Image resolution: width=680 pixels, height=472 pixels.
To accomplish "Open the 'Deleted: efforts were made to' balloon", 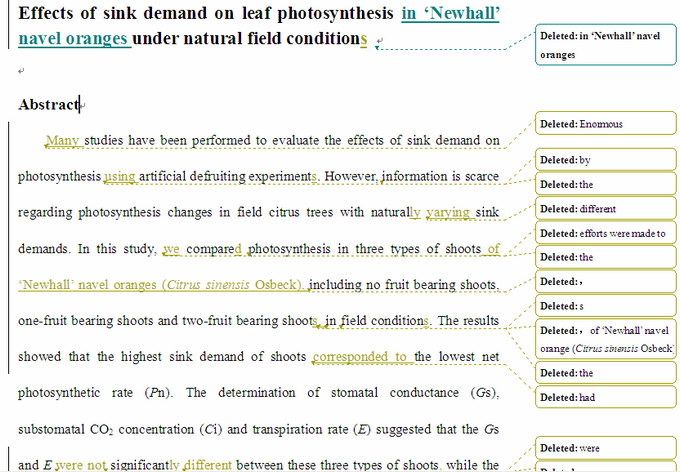I will pos(604,233).
